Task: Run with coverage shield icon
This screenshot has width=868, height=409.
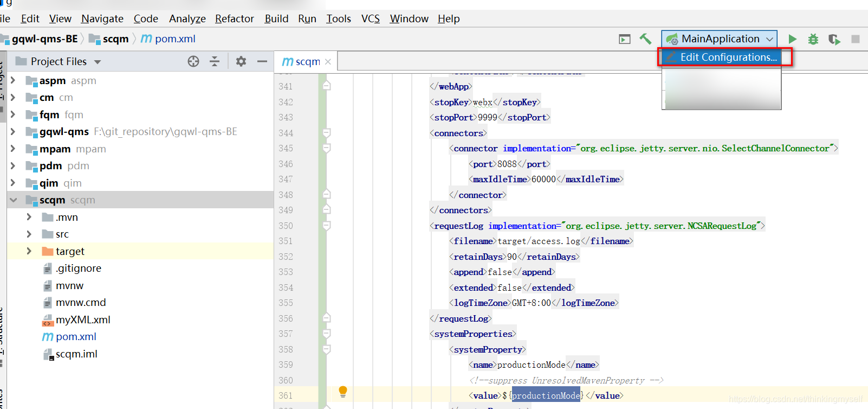Action: tap(834, 39)
